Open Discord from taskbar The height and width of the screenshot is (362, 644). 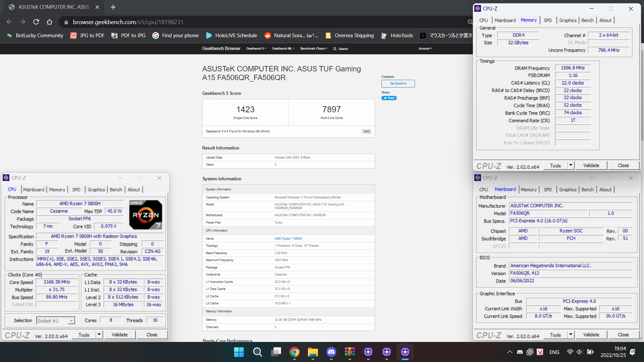pyautogui.click(x=331, y=352)
